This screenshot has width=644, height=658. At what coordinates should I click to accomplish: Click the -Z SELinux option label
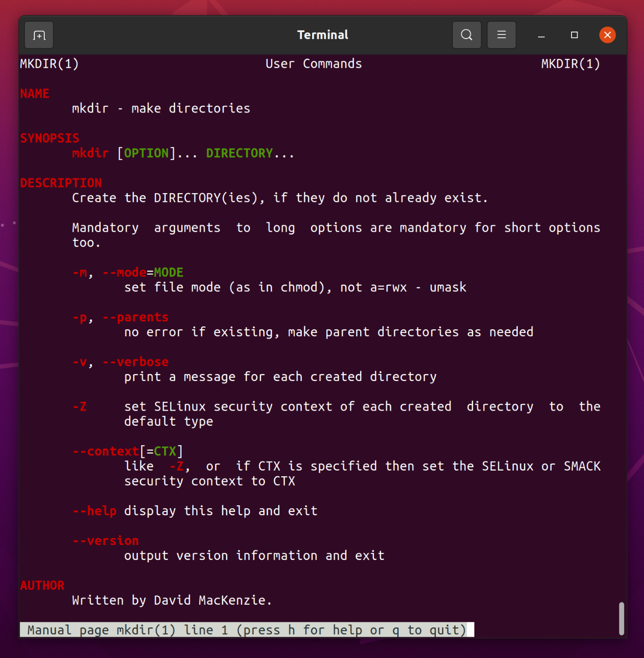[x=80, y=406]
